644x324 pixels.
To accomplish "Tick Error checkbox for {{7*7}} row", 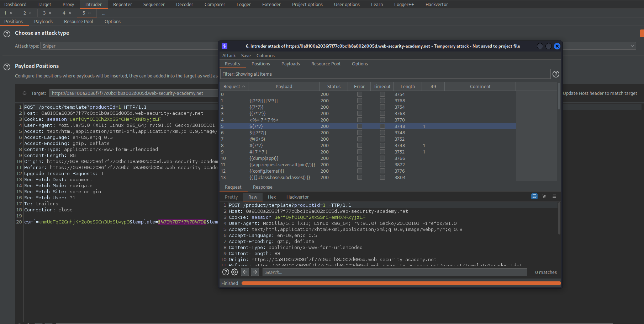I will [x=360, y=107].
